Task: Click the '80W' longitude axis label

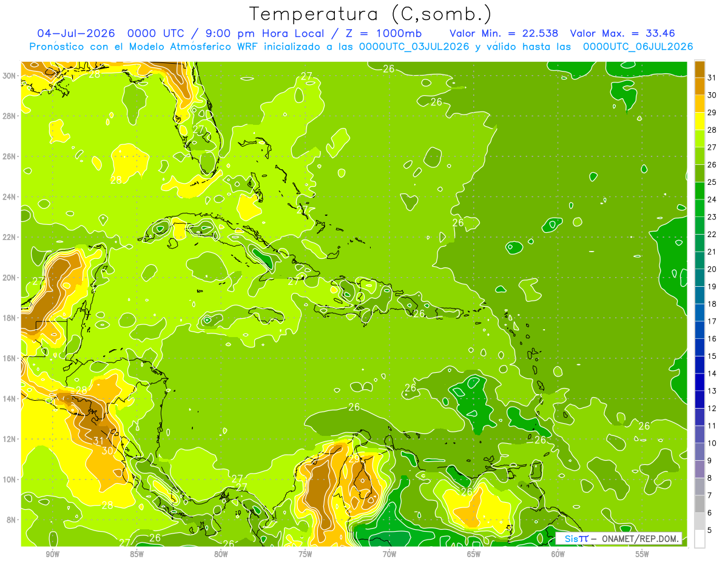Action: pos(221,555)
